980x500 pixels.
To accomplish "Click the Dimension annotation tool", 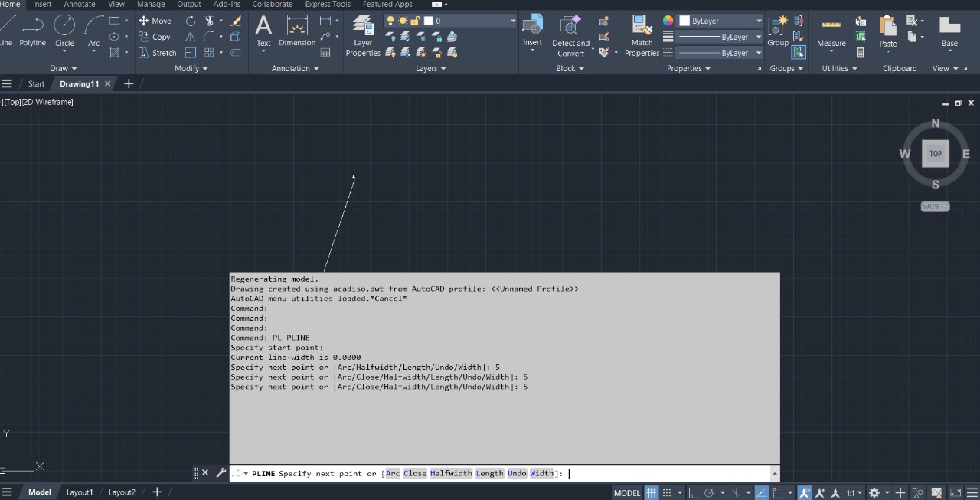I will 297,31.
